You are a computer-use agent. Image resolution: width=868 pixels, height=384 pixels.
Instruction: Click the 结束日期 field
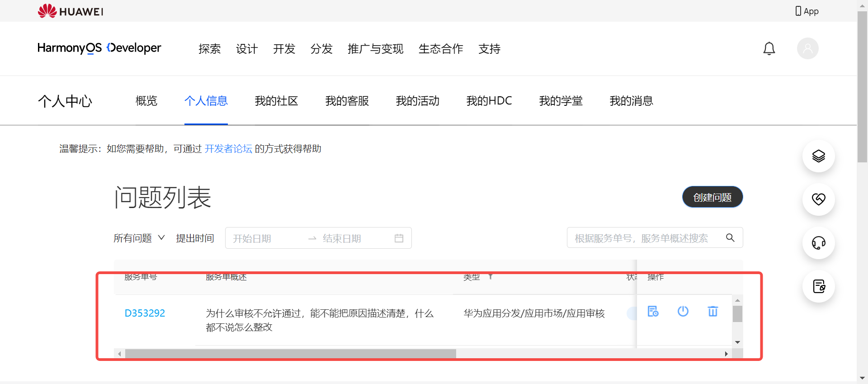pyautogui.click(x=342, y=238)
